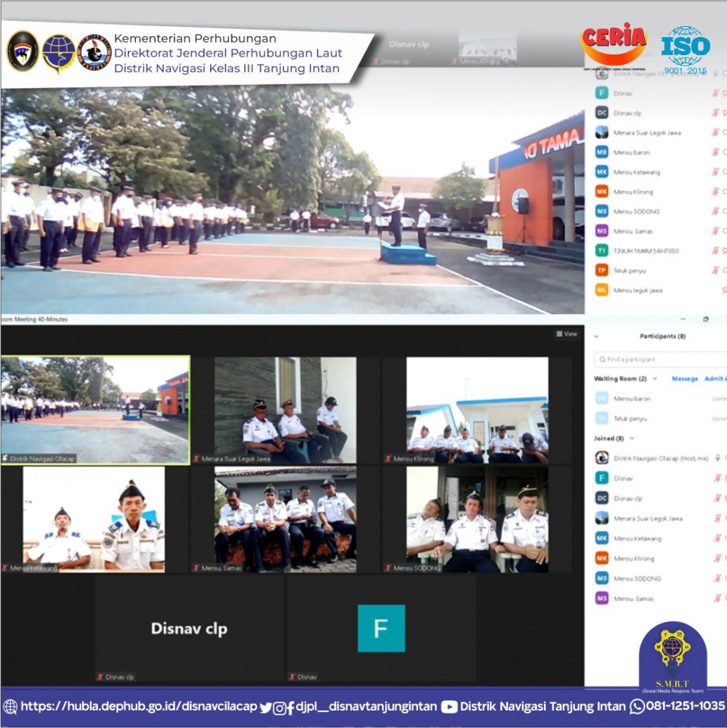Collapse the Waiting Room (2) section
Image resolution: width=727 pixels, height=728 pixels.
[x=655, y=379]
